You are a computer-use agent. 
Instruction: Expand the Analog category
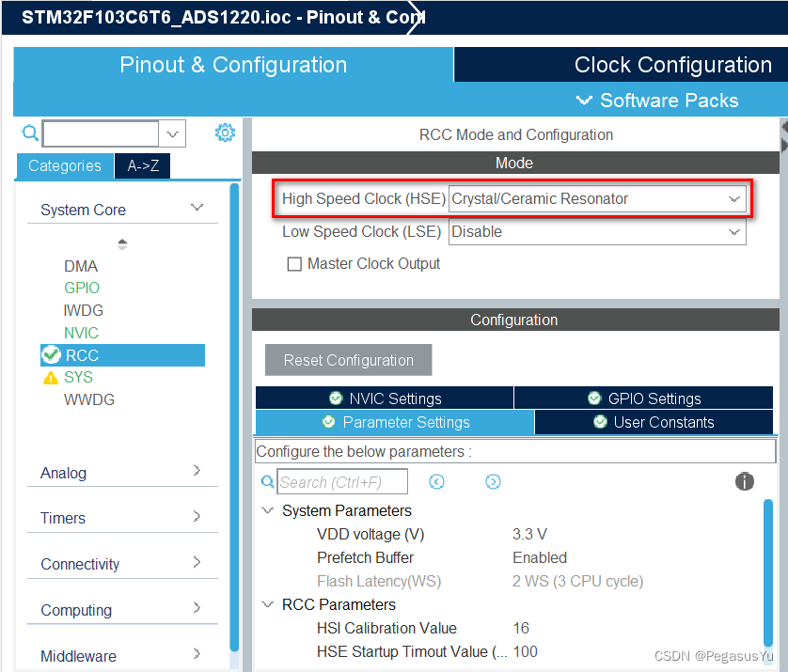197,471
